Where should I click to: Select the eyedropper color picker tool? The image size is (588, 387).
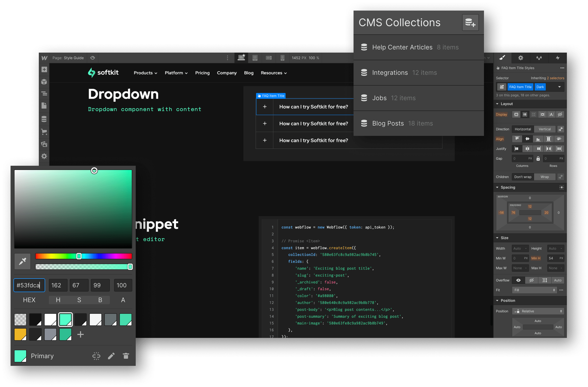pyautogui.click(x=22, y=261)
